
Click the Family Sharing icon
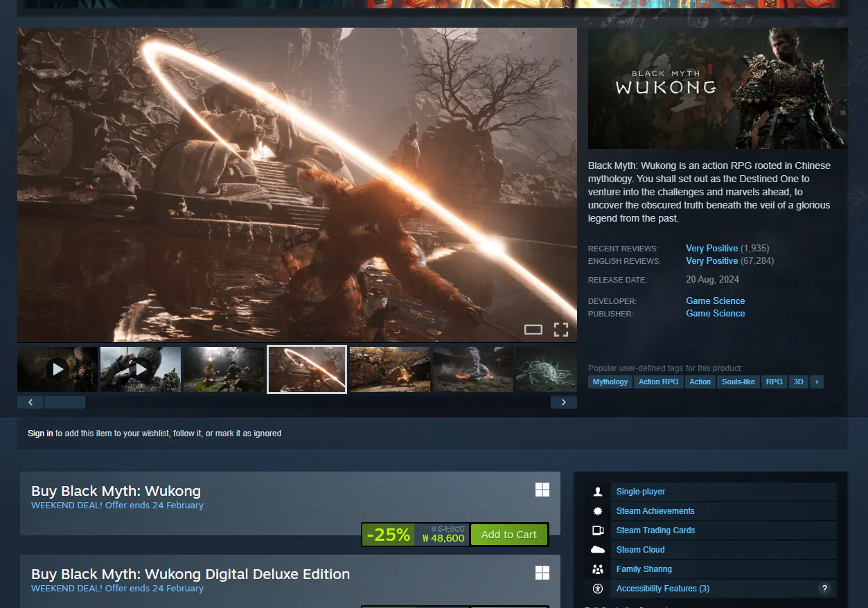pos(597,569)
